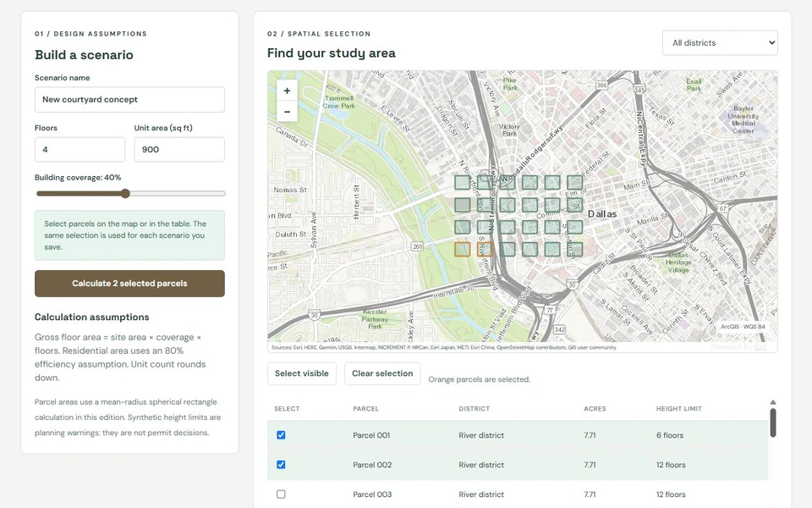Click the route 366 shield on map

pyautogui.click(x=601, y=85)
